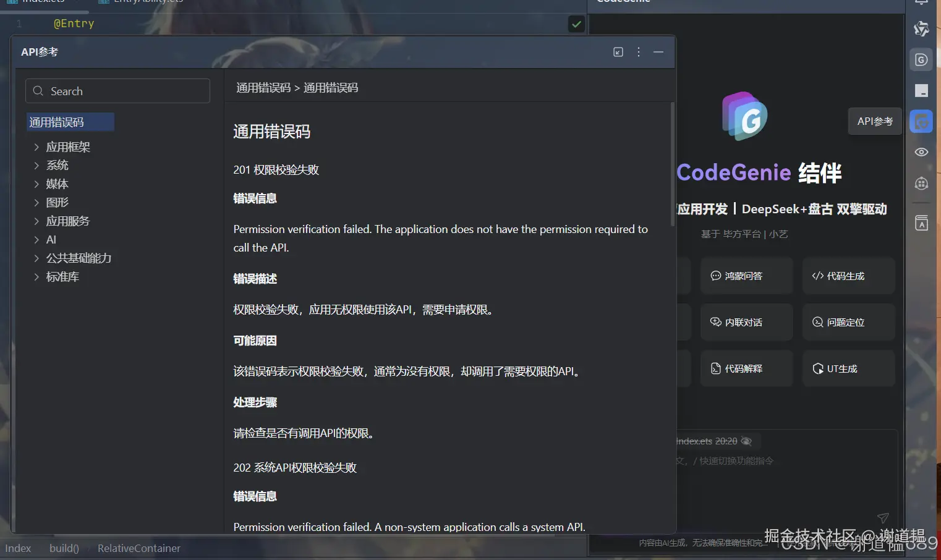Image resolution: width=941 pixels, height=560 pixels.
Task: Click the Index breadcrumb in bottom bar
Action: (18, 548)
